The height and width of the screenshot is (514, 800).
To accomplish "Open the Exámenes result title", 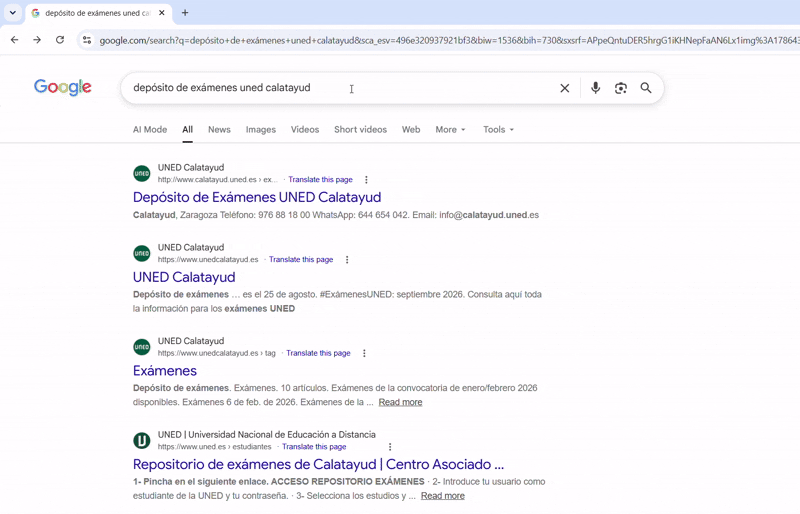I will [x=165, y=371].
